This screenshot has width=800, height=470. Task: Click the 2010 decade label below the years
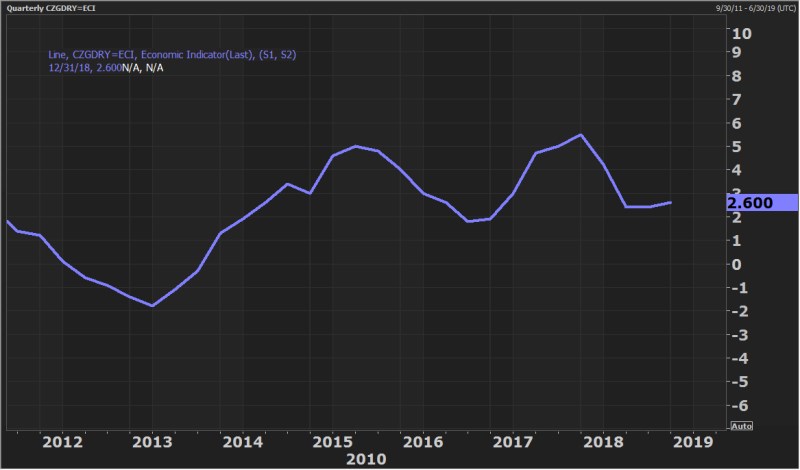coord(363,459)
